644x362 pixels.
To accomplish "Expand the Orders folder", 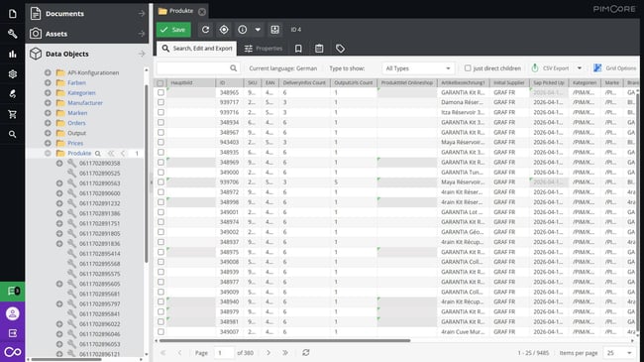I will 48,123.
